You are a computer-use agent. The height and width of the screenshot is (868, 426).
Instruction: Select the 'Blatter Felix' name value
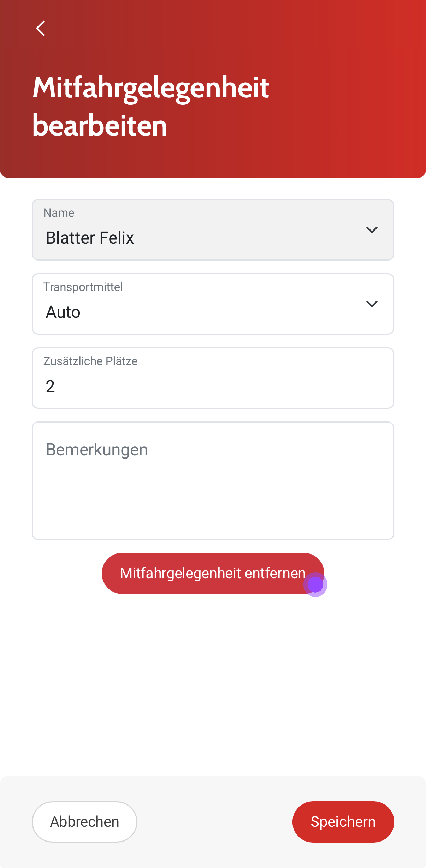pos(90,238)
